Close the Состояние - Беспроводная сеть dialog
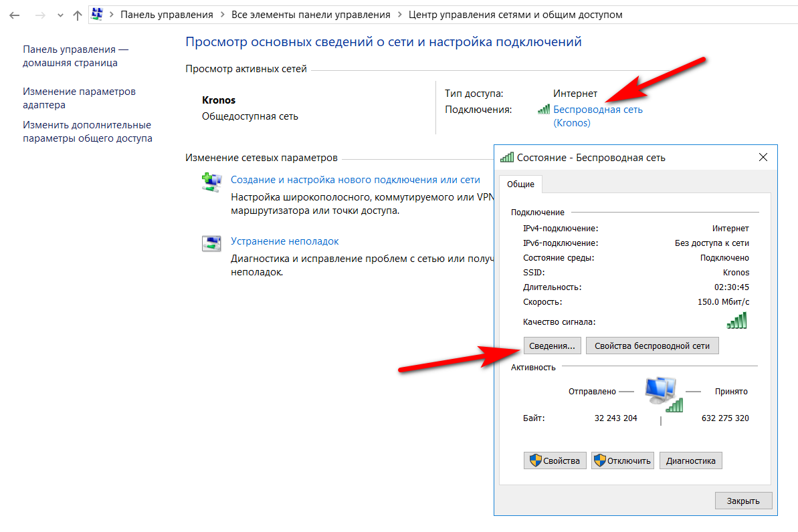The height and width of the screenshot is (532, 798). coord(763,157)
